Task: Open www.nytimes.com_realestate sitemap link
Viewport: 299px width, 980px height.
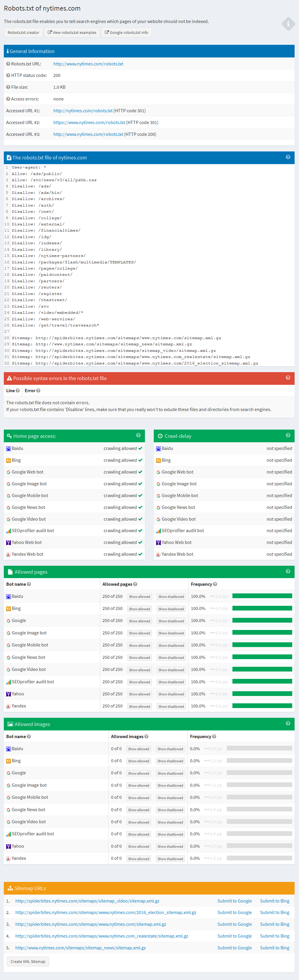Action: tap(102, 936)
